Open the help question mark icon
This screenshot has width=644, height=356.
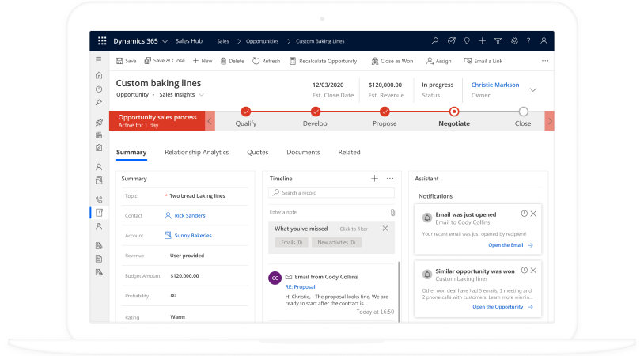pos(528,40)
